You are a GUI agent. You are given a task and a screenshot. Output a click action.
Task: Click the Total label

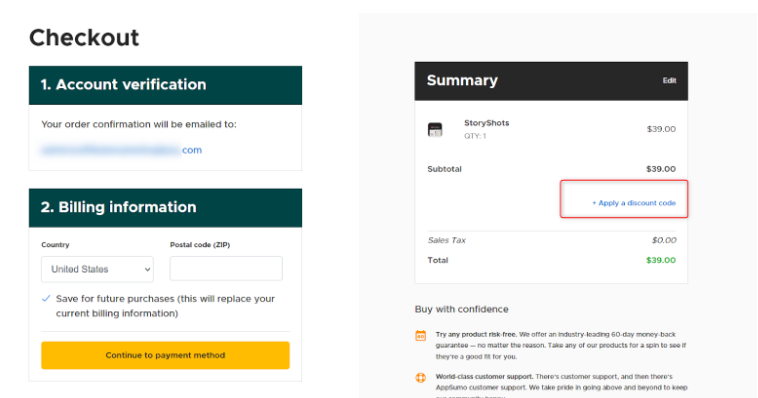pos(437,260)
